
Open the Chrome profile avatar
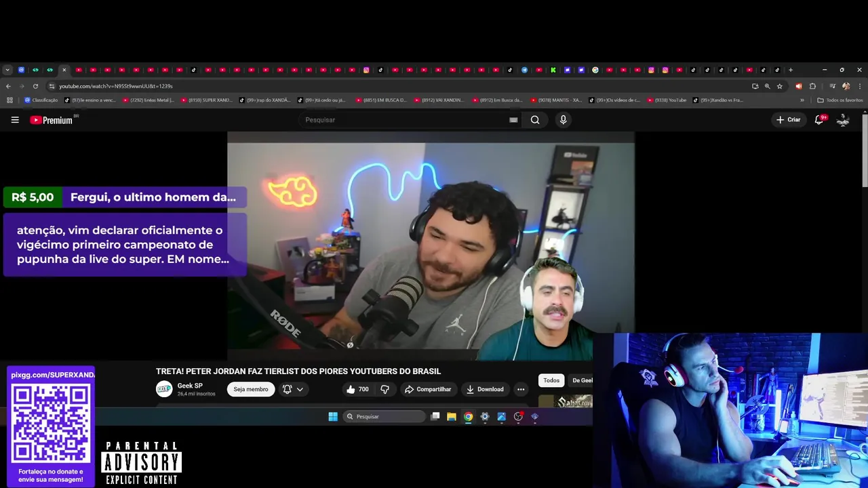(846, 86)
